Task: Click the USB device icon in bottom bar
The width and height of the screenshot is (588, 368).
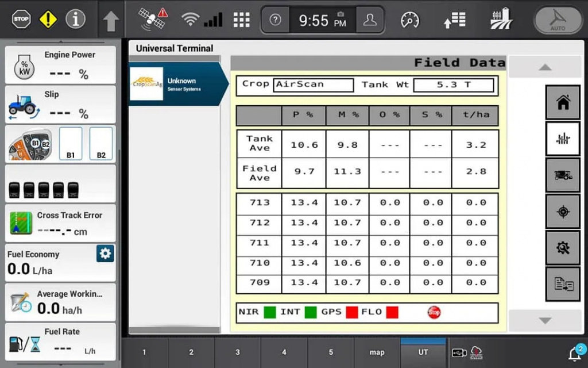Action: [x=459, y=353]
